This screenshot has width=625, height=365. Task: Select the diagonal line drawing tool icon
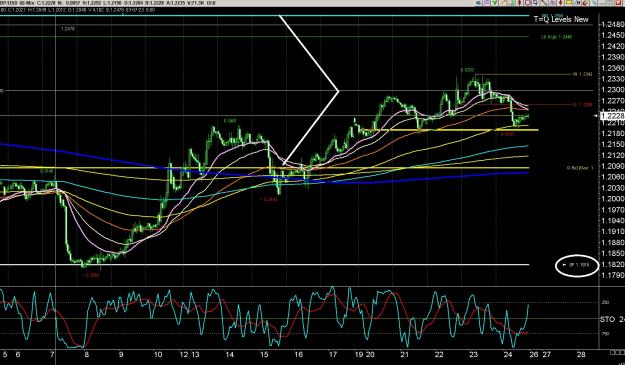(x=544, y=2)
